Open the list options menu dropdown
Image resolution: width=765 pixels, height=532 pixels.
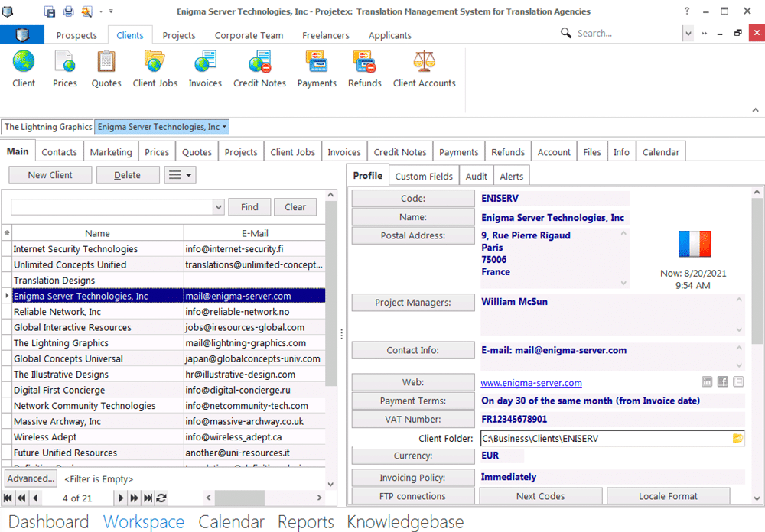point(181,175)
